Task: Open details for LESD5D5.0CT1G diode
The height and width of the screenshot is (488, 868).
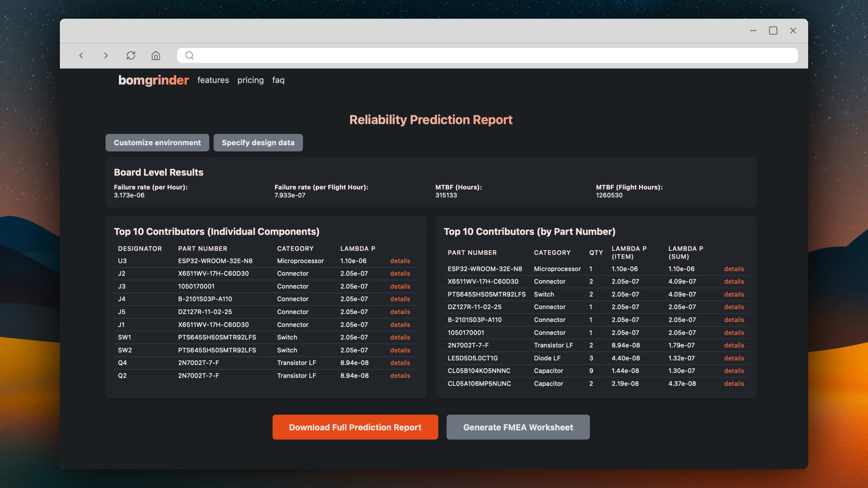Action: click(734, 358)
